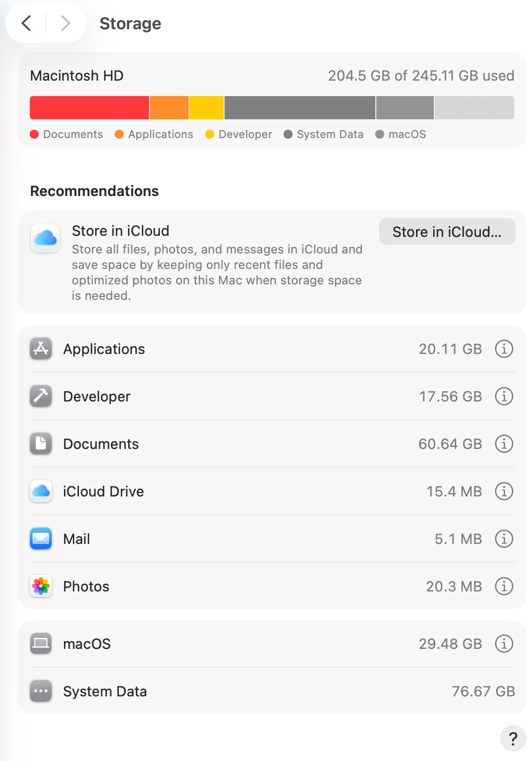Select the Photos app icon
The height and width of the screenshot is (761, 532).
tap(41, 586)
